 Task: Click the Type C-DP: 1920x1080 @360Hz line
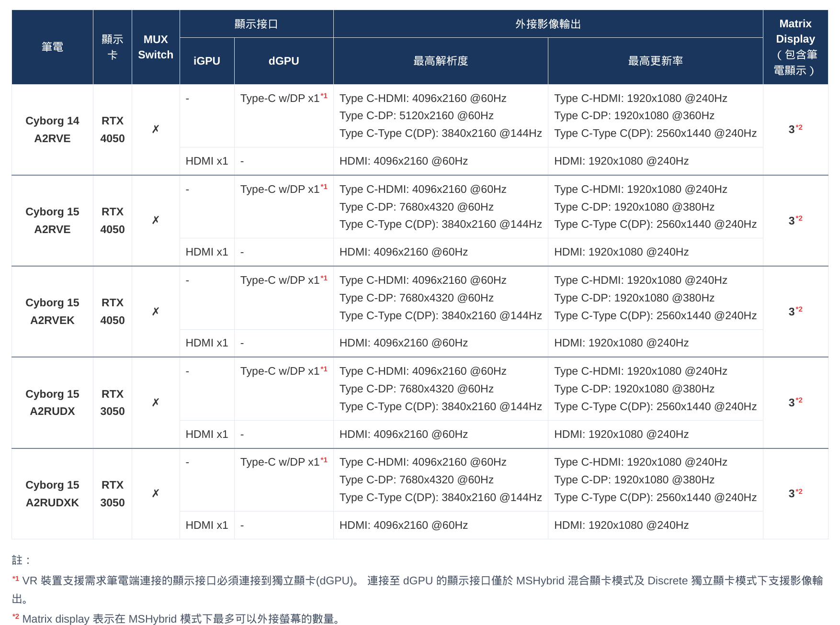(x=635, y=115)
